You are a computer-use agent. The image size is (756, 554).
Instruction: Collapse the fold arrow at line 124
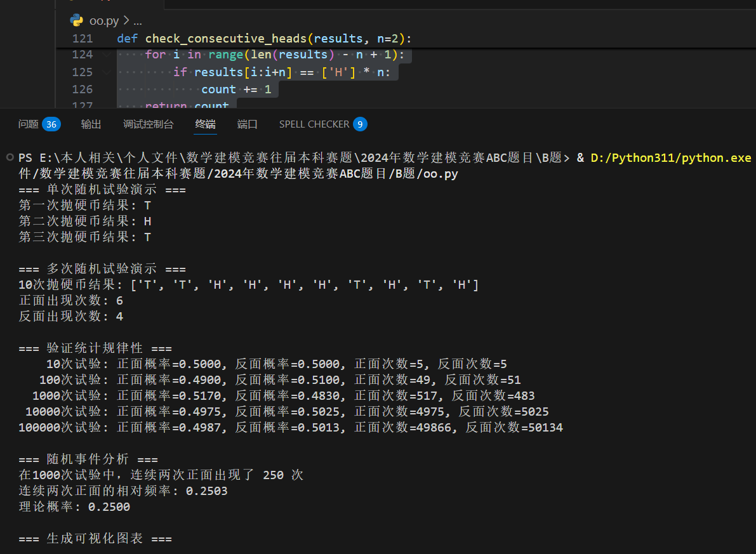pos(107,55)
